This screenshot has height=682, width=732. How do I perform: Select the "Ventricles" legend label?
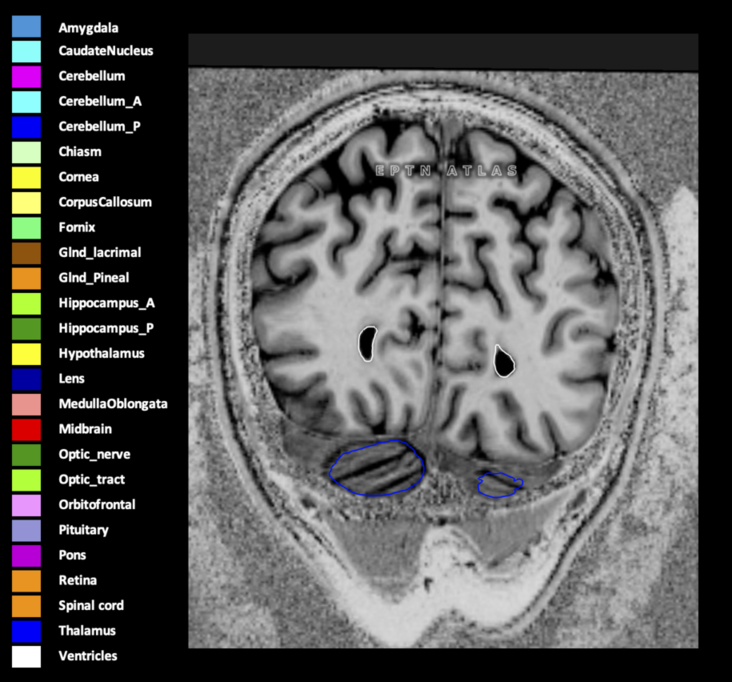(x=88, y=656)
